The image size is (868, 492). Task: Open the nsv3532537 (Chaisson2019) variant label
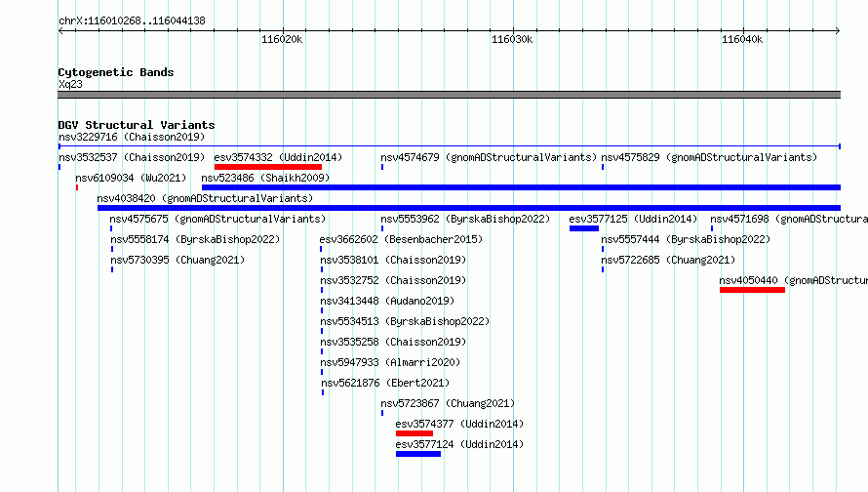tap(132, 157)
